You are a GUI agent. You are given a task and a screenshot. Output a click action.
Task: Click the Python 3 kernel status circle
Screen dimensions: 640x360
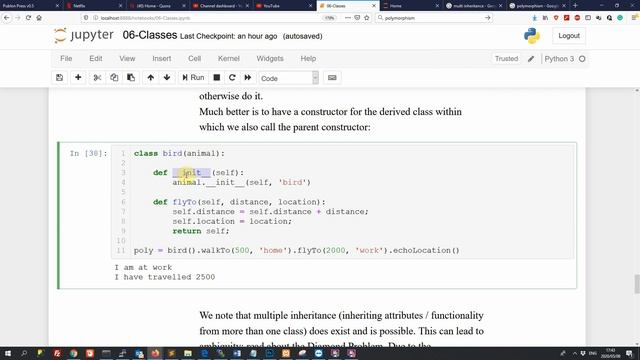[582, 59]
